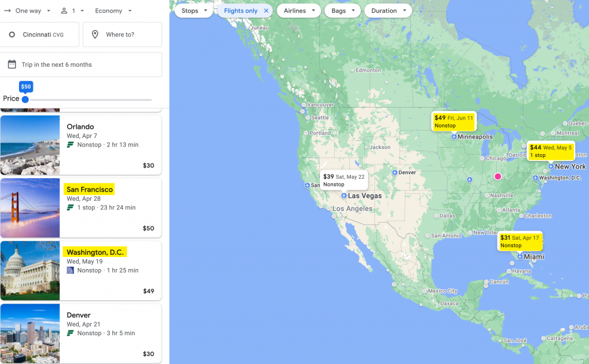Click the New York airport marker icon
The width and height of the screenshot is (589, 364).
550,166
